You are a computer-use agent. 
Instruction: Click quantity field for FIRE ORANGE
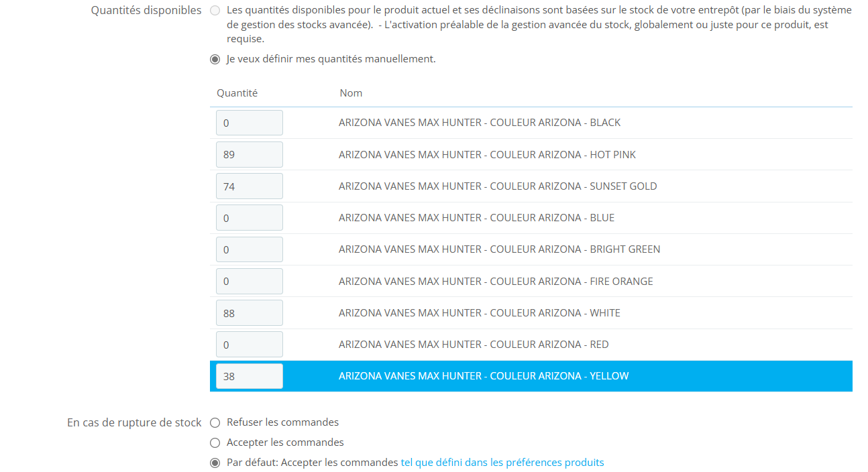[x=250, y=281]
